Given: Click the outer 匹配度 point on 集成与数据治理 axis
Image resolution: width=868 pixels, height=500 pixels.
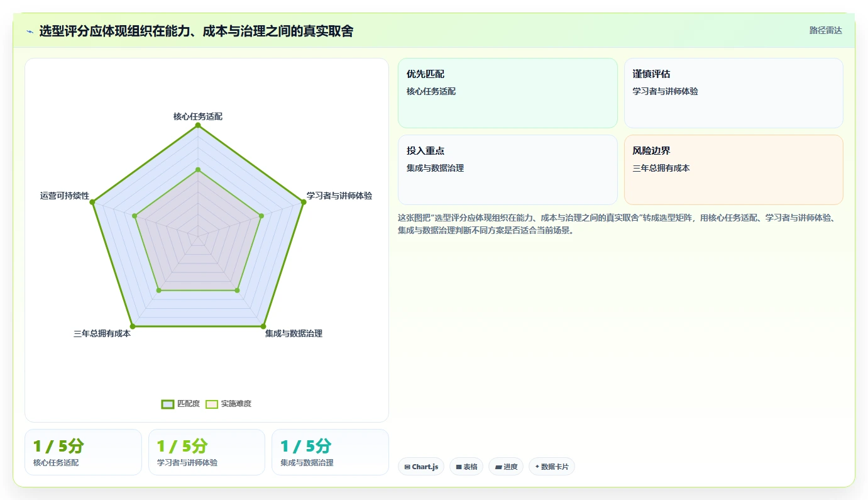Looking at the screenshot, I should 263,326.
